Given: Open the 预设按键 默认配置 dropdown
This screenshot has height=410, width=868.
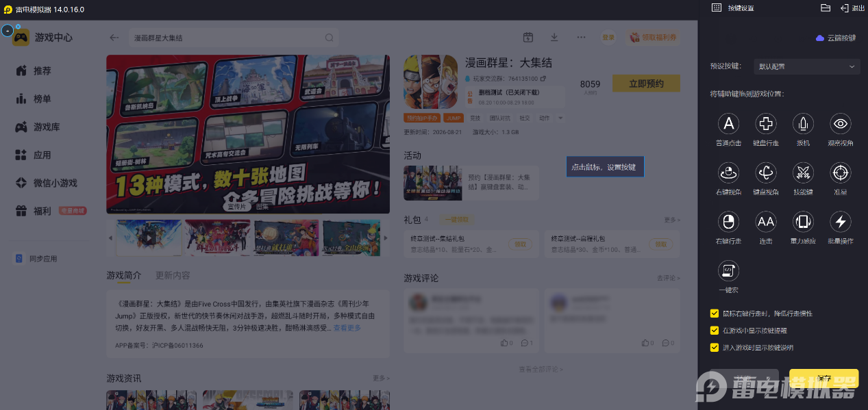Looking at the screenshot, I should pos(806,66).
